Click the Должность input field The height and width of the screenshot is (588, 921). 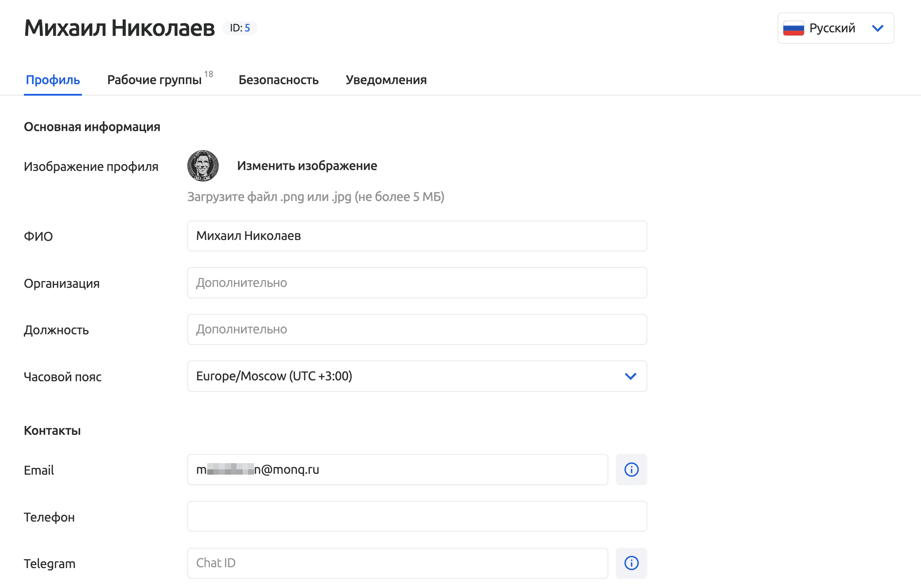click(x=417, y=329)
